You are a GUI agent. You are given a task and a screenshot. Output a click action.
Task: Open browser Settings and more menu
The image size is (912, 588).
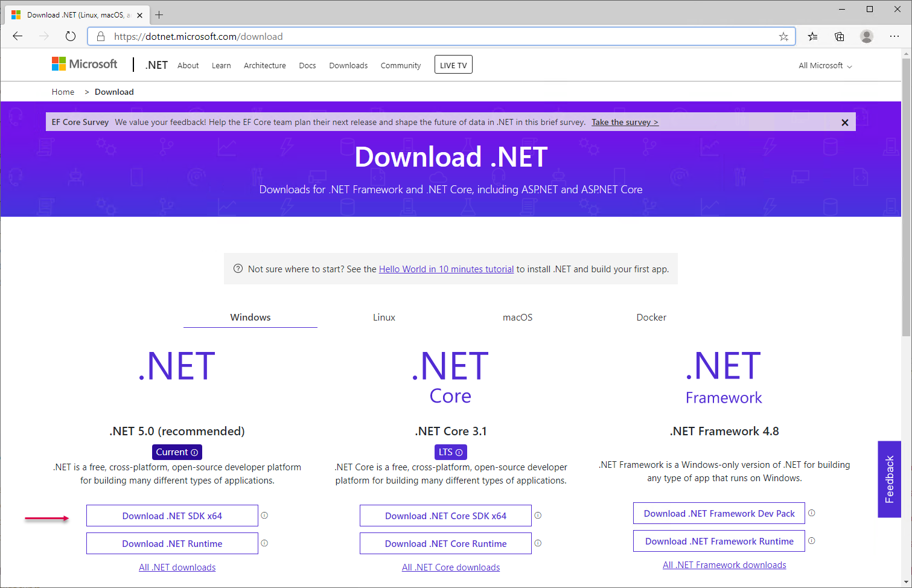coord(894,36)
